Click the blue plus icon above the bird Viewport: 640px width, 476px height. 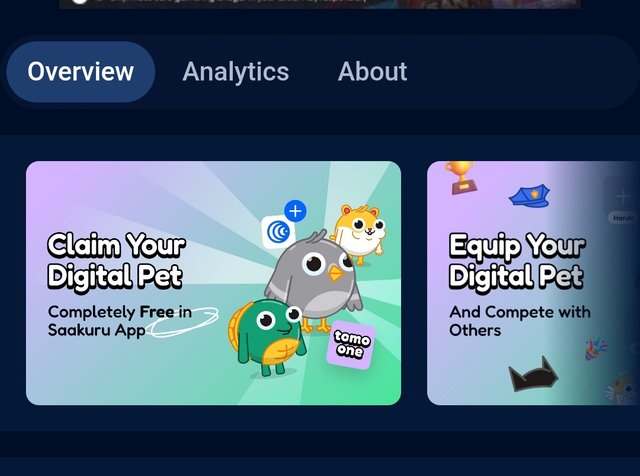(295, 211)
